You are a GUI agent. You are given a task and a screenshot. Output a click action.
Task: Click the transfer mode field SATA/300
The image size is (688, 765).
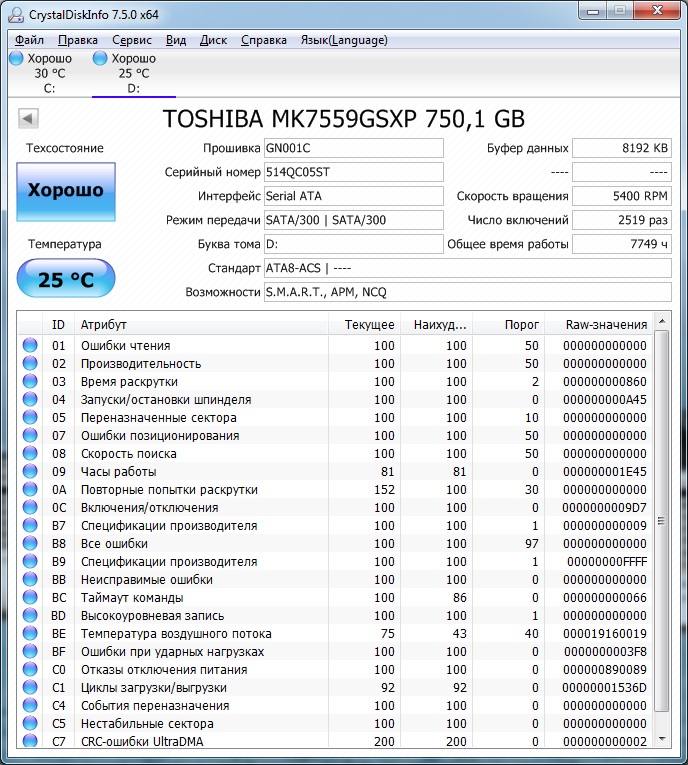354,220
